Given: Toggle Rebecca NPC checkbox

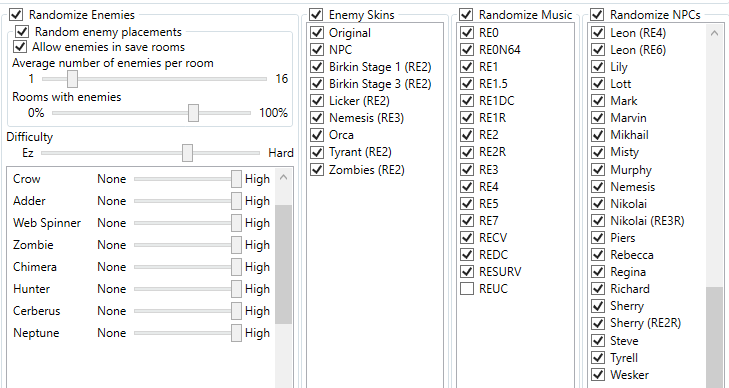Looking at the screenshot, I should click(x=598, y=255).
